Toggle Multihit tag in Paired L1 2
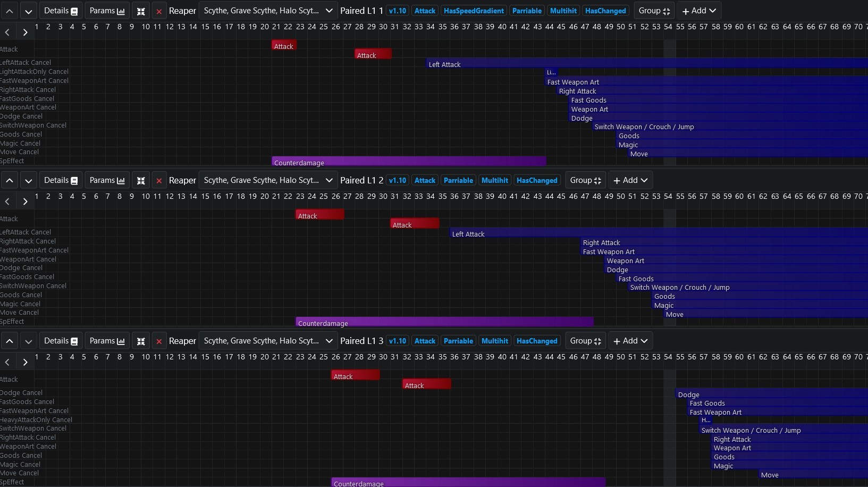868x487 pixels. [x=495, y=180]
